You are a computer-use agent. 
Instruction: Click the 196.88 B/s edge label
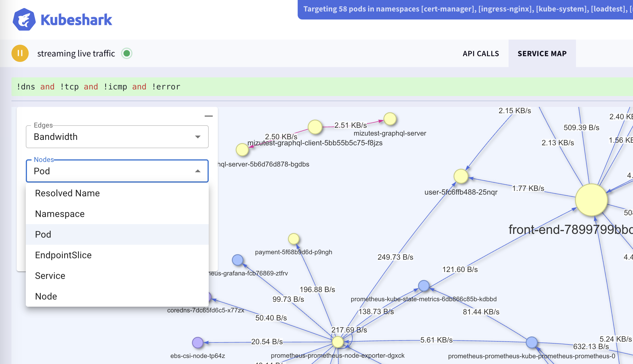pyautogui.click(x=317, y=289)
